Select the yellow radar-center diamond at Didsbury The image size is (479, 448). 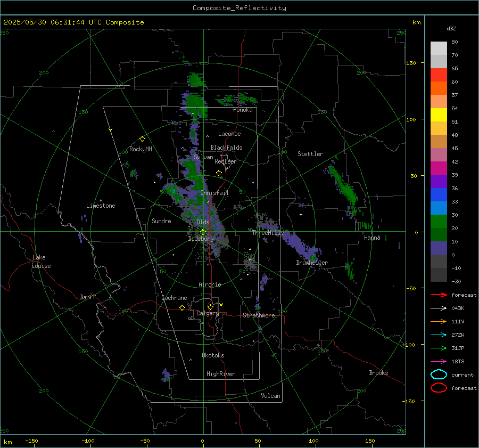click(203, 232)
